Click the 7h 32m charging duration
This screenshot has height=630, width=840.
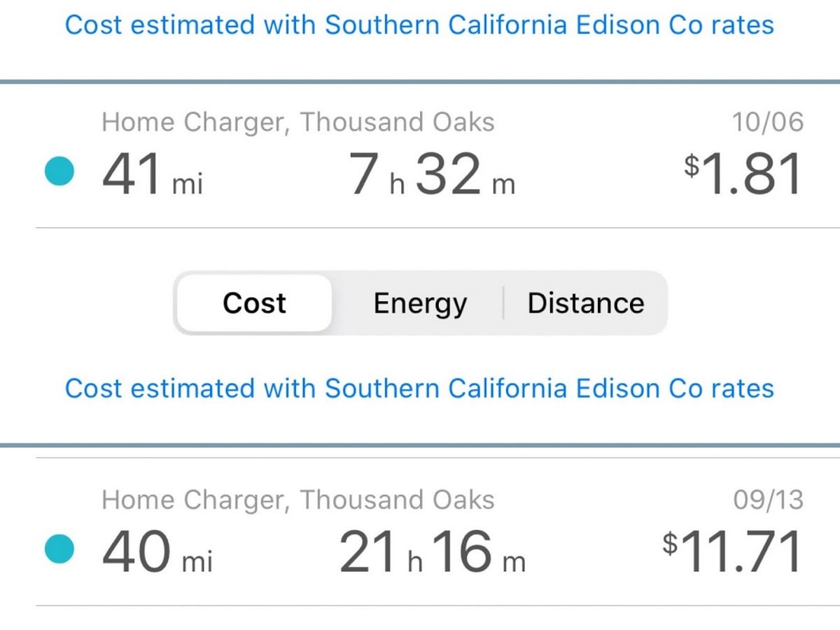tap(432, 175)
